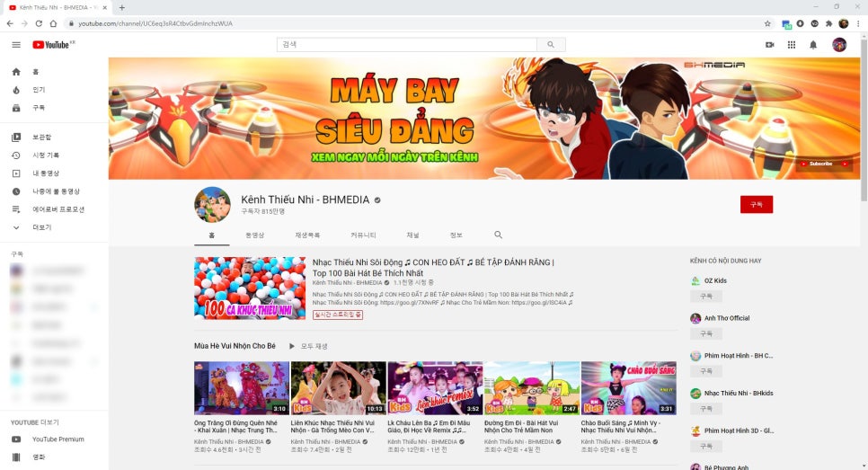This screenshot has width=868, height=470.
Task: Open My videos icon in sidebar
Action: coord(16,173)
